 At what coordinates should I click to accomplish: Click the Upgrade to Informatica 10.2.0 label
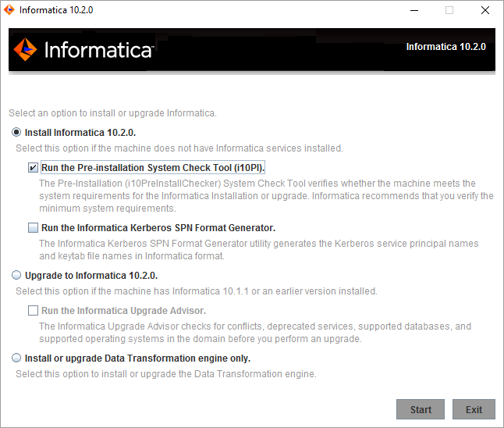pos(91,276)
